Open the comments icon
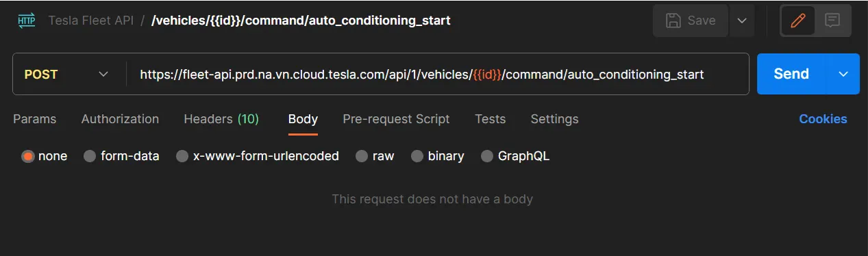868x256 pixels. click(x=832, y=21)
